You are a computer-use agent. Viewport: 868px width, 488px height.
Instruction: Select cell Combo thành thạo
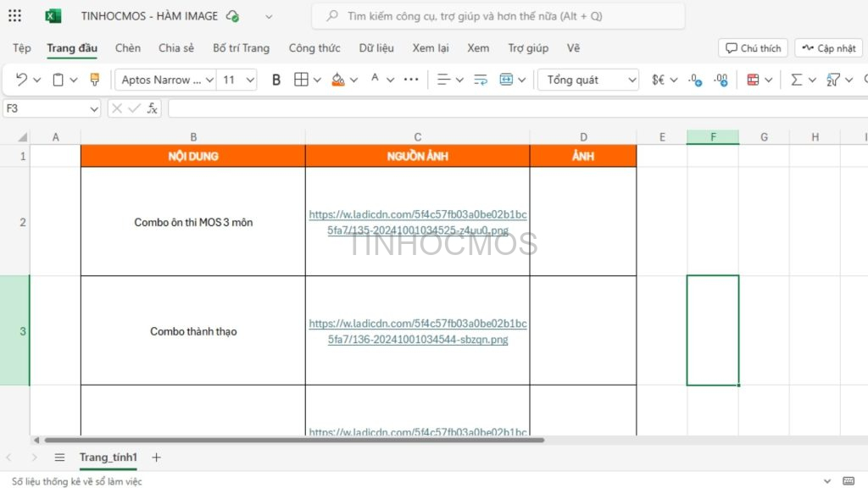click(x=193, y=331)
